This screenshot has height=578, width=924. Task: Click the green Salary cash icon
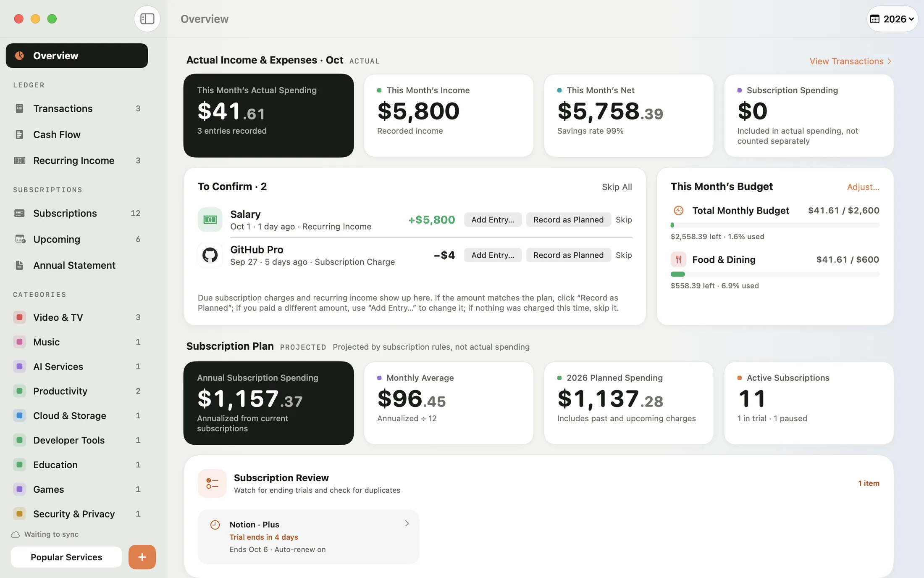tap(210, 219)
